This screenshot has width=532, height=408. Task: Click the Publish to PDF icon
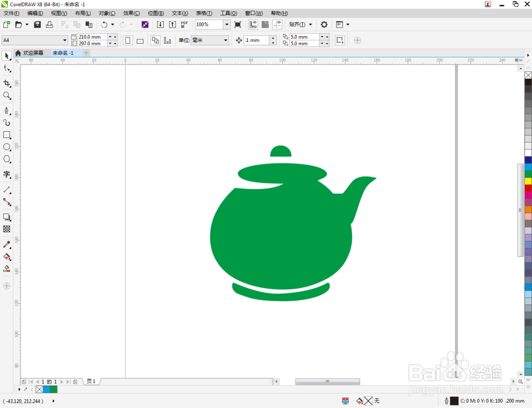tap(184, 24)
